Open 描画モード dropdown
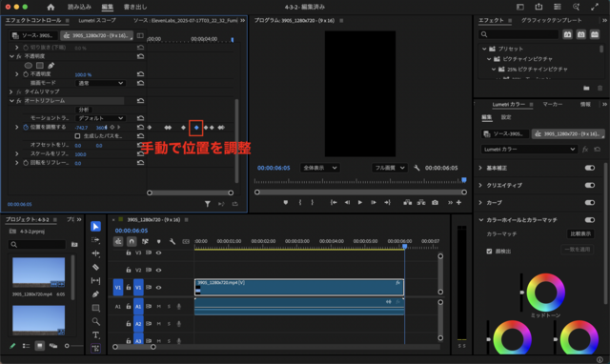The height and width of the screenshot is (364, 610). pyautogui.click(x=100, y=83)
